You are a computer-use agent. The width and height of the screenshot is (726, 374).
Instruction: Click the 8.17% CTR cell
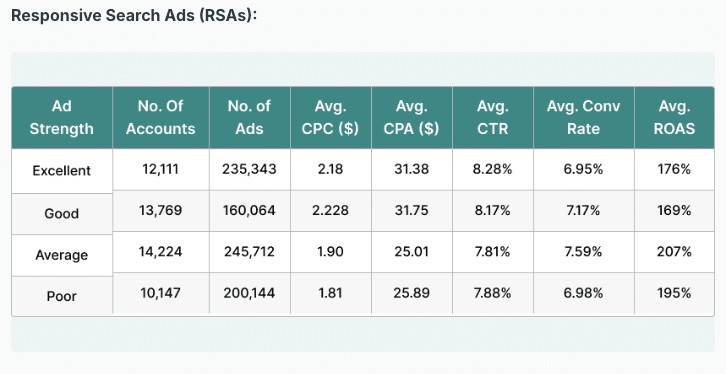tap(493, 211)
